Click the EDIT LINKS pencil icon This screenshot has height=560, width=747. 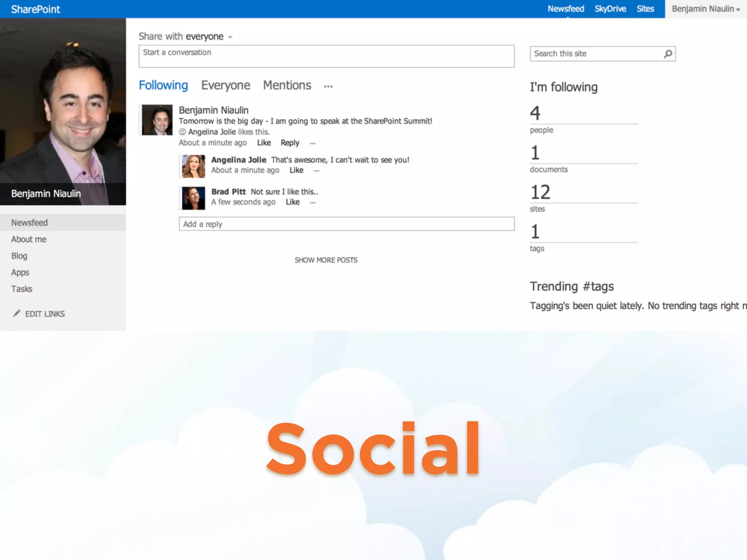(17, 314)
